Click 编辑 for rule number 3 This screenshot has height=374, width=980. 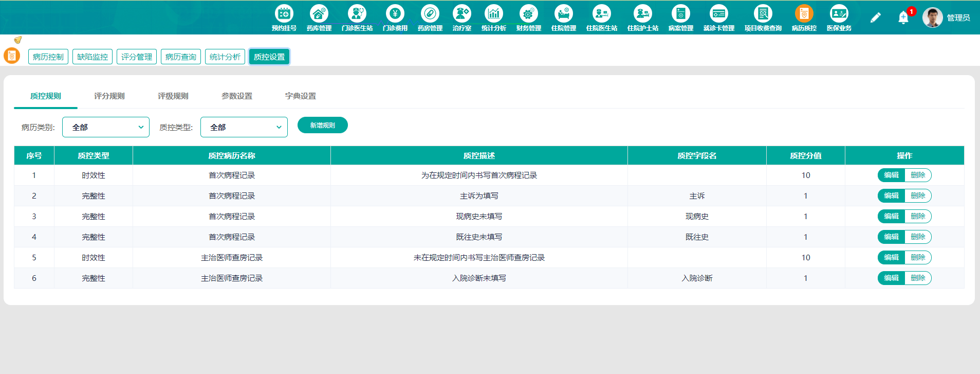pyautogui.click(x=891, y=216)
